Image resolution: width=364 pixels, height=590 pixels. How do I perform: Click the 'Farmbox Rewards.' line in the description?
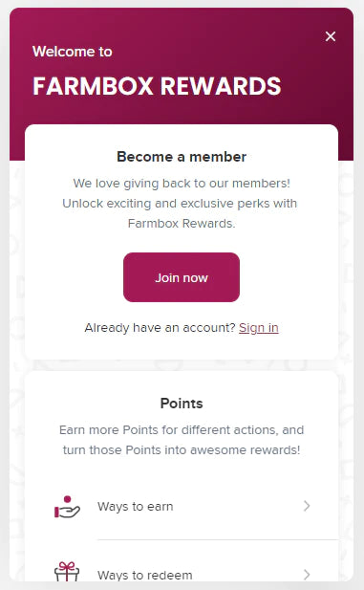pos(182,224)
